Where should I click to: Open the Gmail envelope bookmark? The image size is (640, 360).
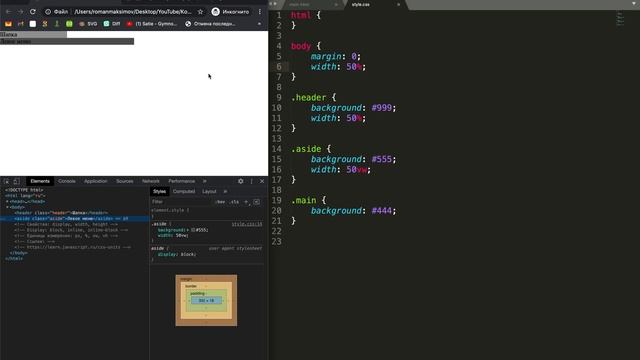8,24
